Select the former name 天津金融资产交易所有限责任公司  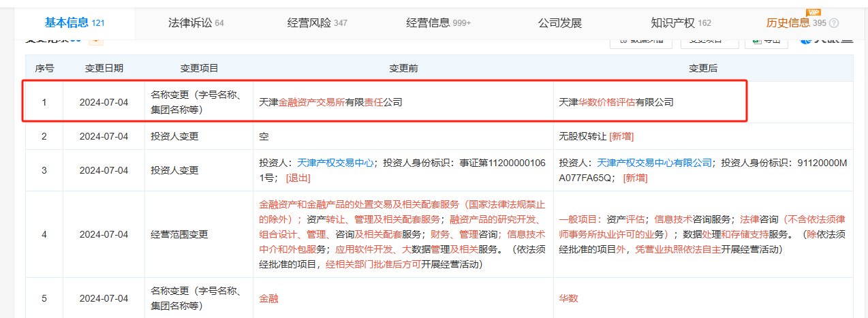click(x=330, y=102)
